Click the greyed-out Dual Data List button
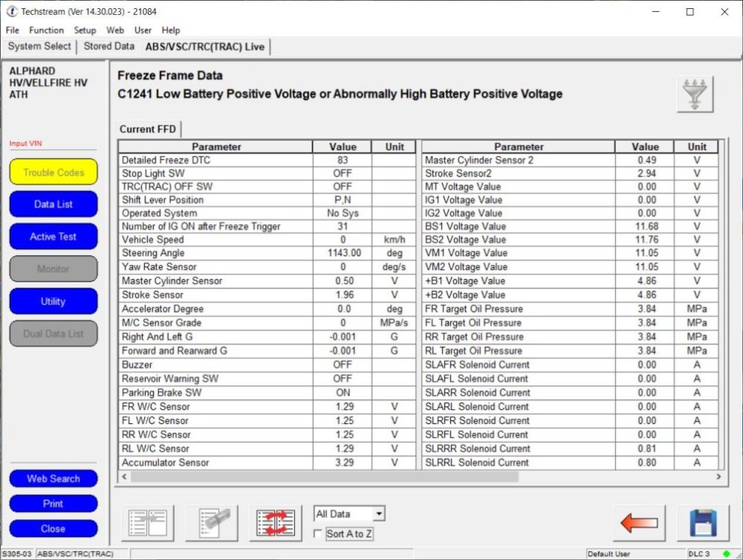Viewport: 743px width, 560px height. 54,334
